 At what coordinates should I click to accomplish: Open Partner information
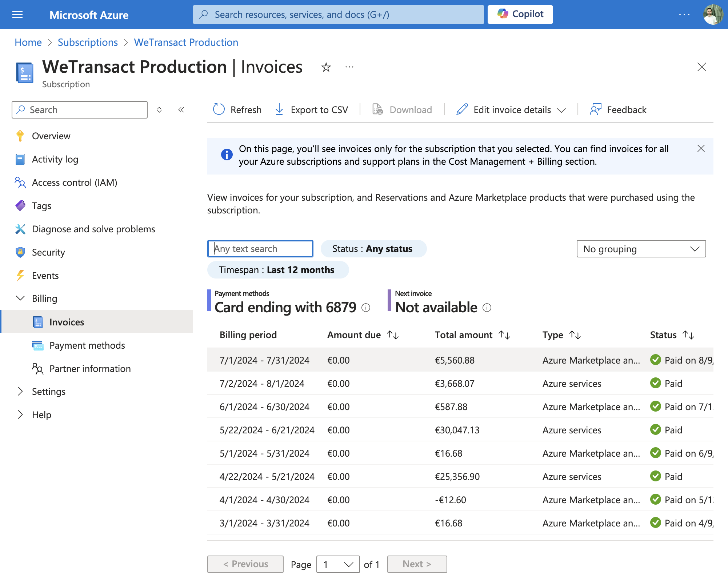click(x=90, y=369)
